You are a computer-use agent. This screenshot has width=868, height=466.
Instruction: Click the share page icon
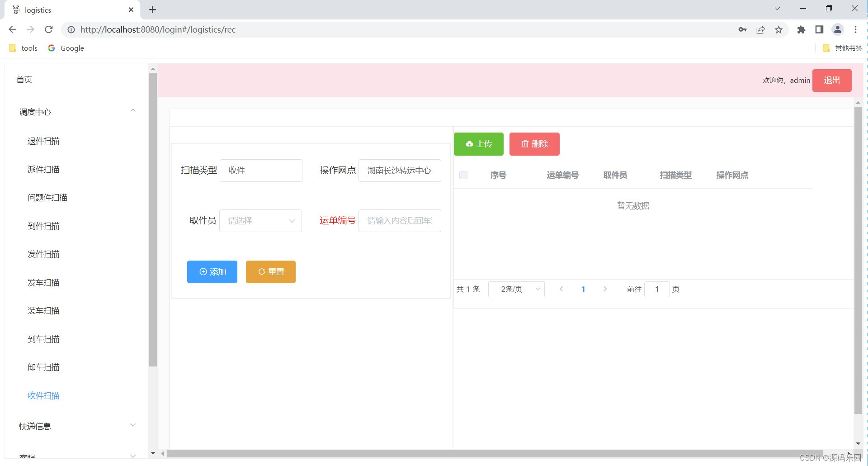tap(760, 29)
